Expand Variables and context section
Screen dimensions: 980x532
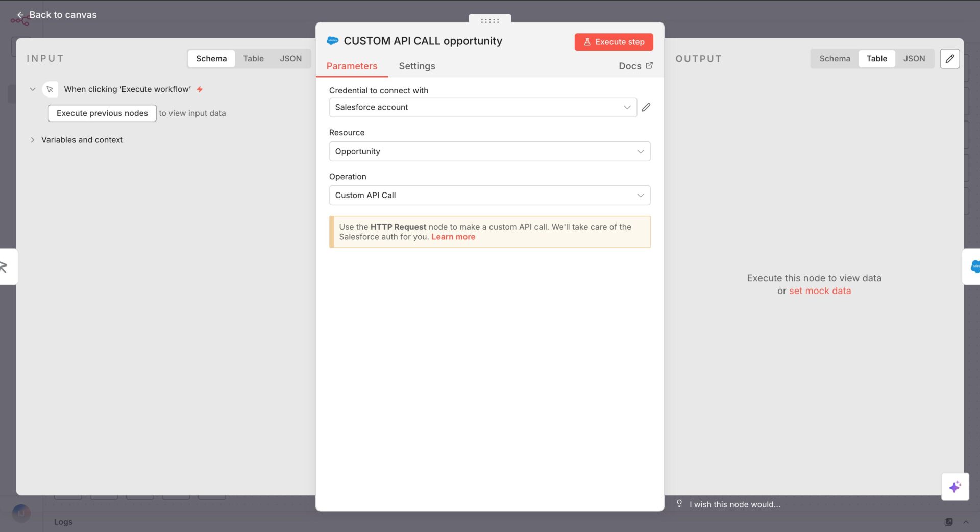82,140
